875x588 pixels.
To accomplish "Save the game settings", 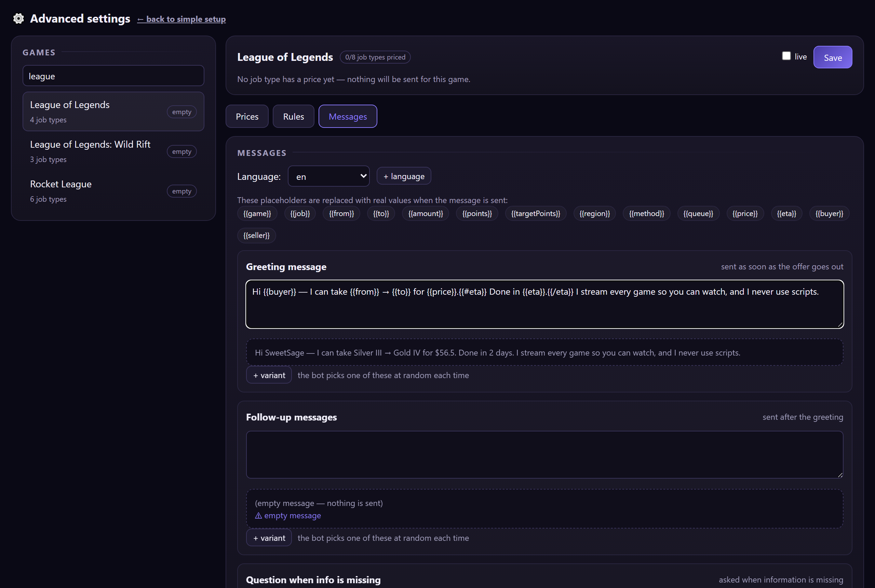I will click(x=833, y=57).
